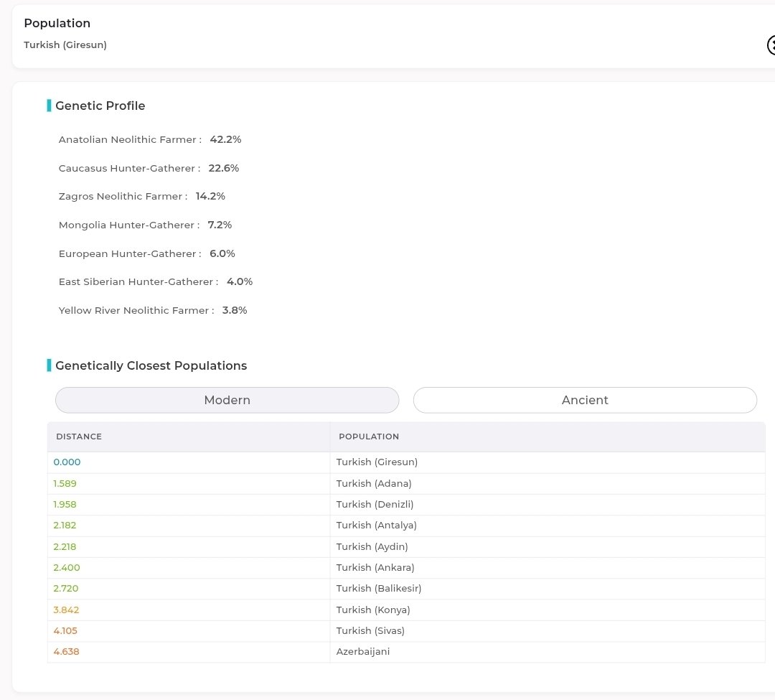Click the 3.8% percentage value

click(x=234, y=311)
